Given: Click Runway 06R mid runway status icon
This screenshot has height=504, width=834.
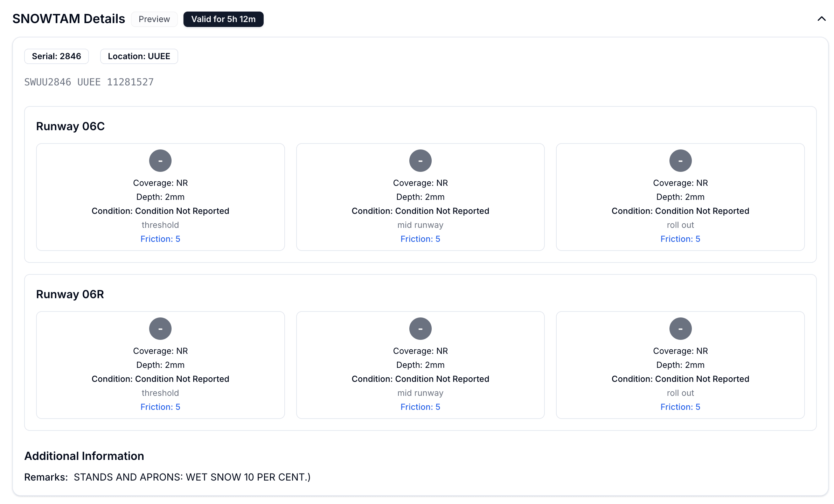Looking at the screenshot, I should 420,329.
